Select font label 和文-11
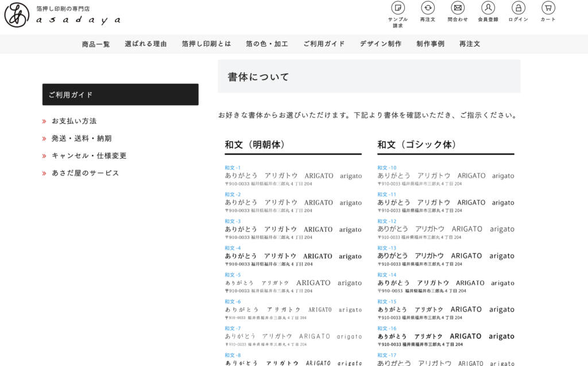 (x=386, y=194)
